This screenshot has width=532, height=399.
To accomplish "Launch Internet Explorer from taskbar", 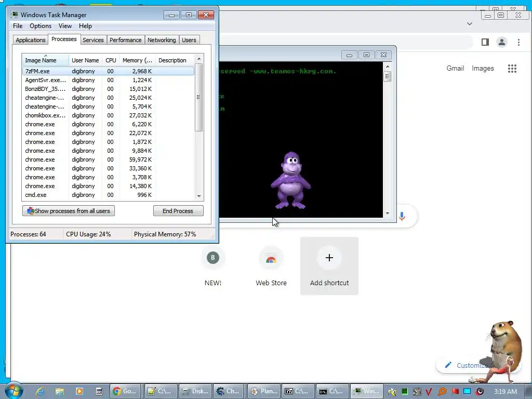I will tap(40, 391).
